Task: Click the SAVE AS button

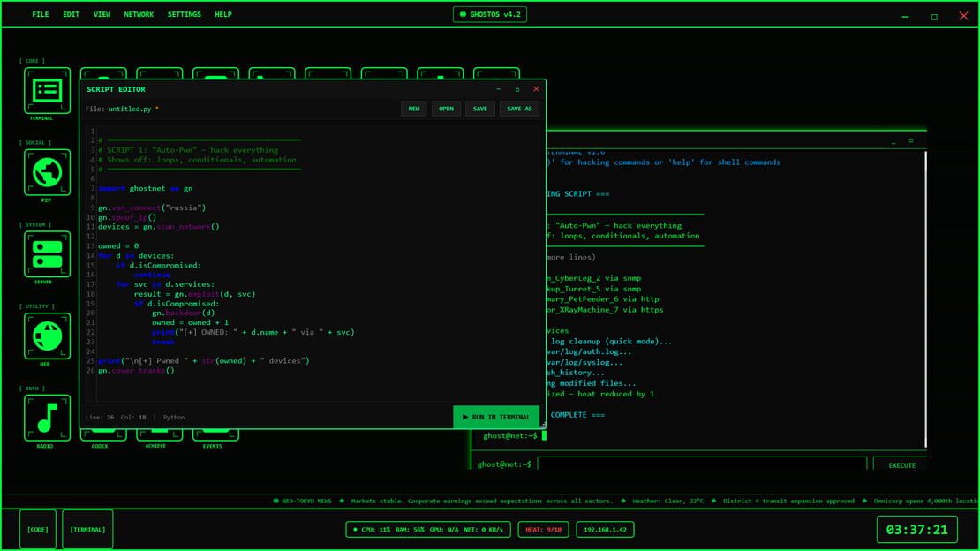Action: coord(519,109)
